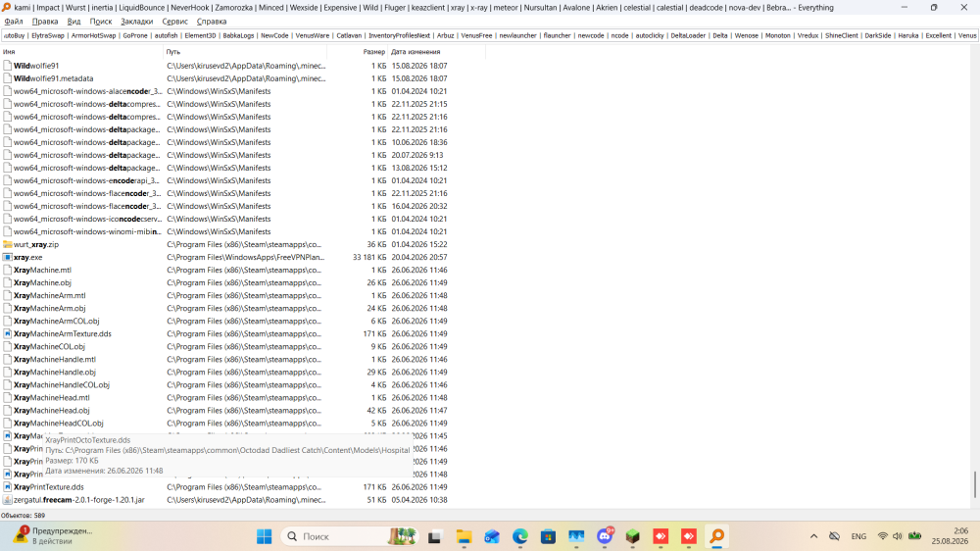Select the XrayMachineArm.mtl file name

pos(49,296)
